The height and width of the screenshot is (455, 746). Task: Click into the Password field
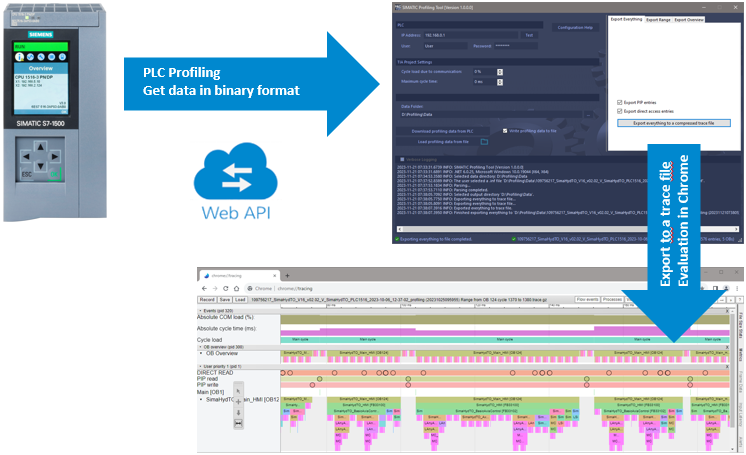pos(516,46)
